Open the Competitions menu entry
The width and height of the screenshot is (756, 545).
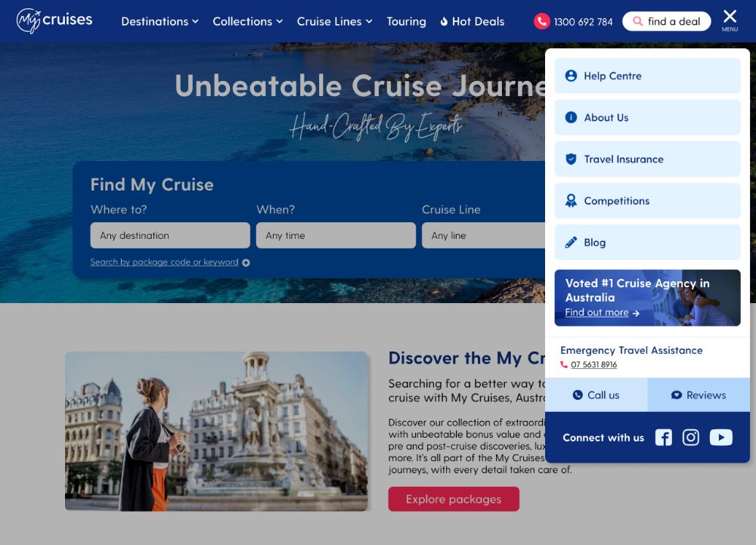pyautogui.click(x=648, y=200)
